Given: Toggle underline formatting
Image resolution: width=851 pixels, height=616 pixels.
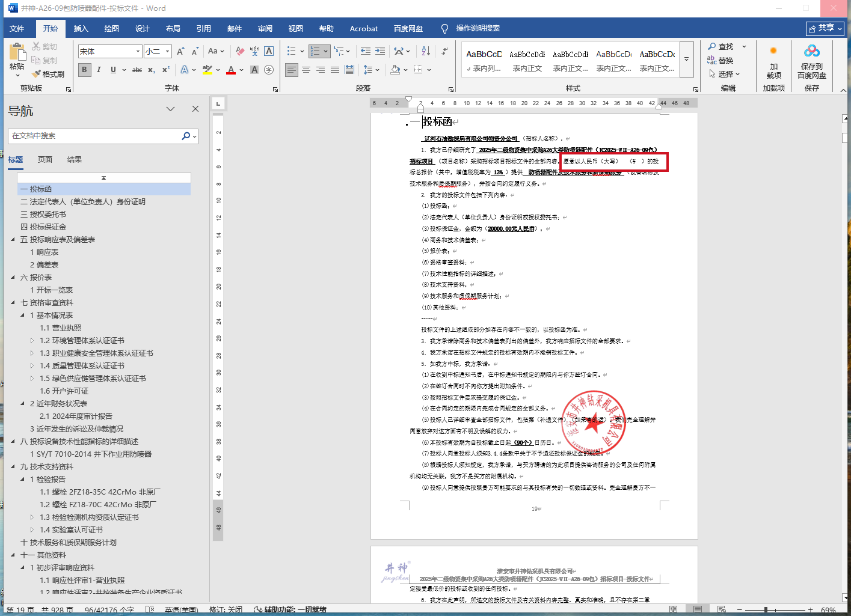Looking at the screenshot, I should tap(113, 70).
